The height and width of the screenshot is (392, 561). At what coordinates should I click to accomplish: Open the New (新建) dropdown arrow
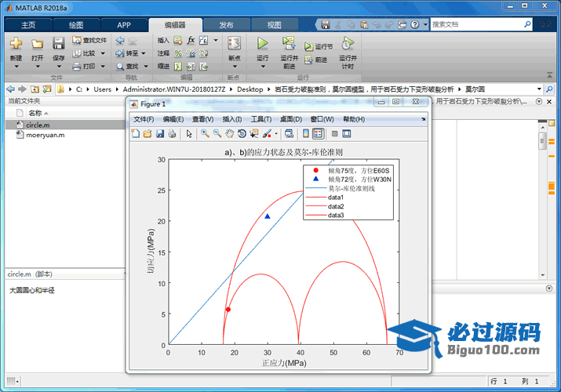16,66
